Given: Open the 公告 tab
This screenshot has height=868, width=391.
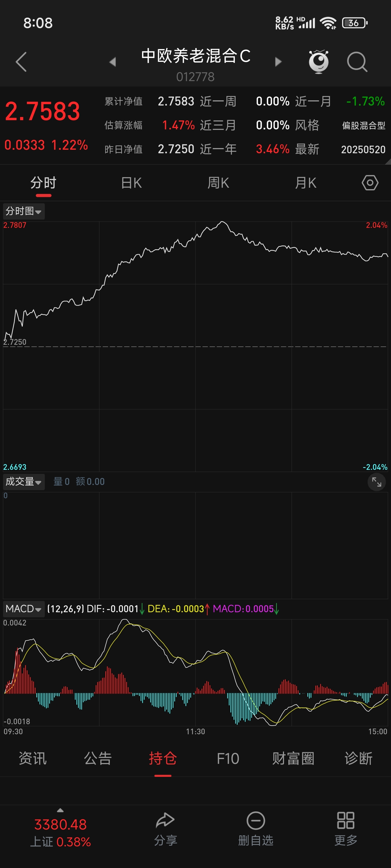Looking at the screenshot, I should [98, 758].
